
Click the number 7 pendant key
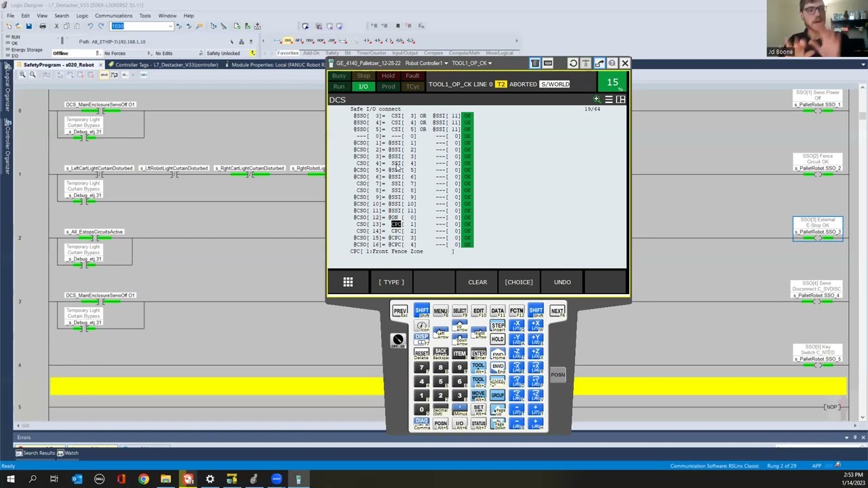(x=421, y=368)
